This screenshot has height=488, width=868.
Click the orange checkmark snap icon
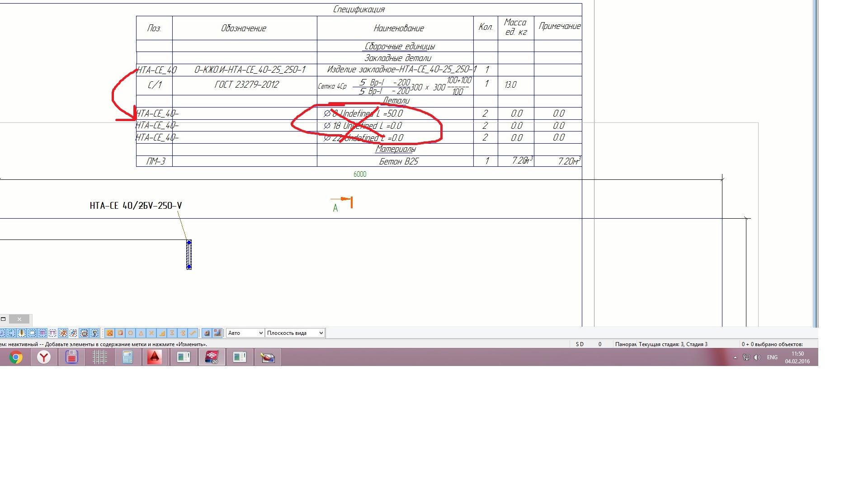[x=193, y=333]
